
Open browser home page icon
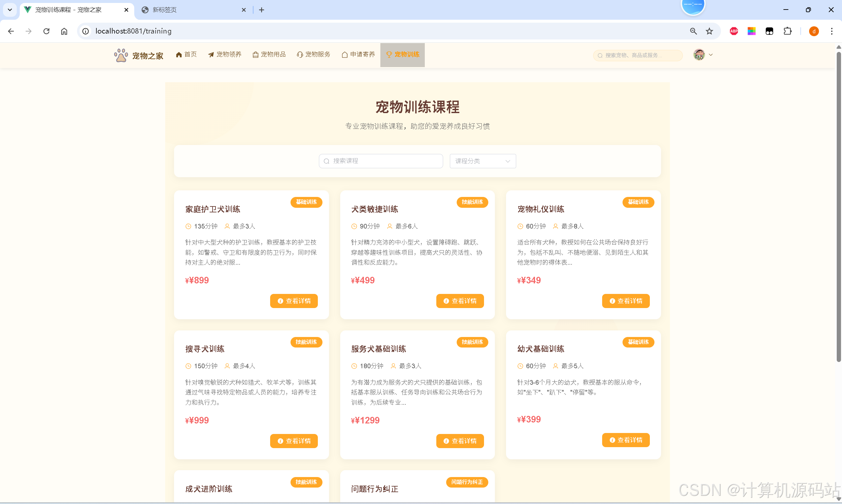[x=64, y=31]
